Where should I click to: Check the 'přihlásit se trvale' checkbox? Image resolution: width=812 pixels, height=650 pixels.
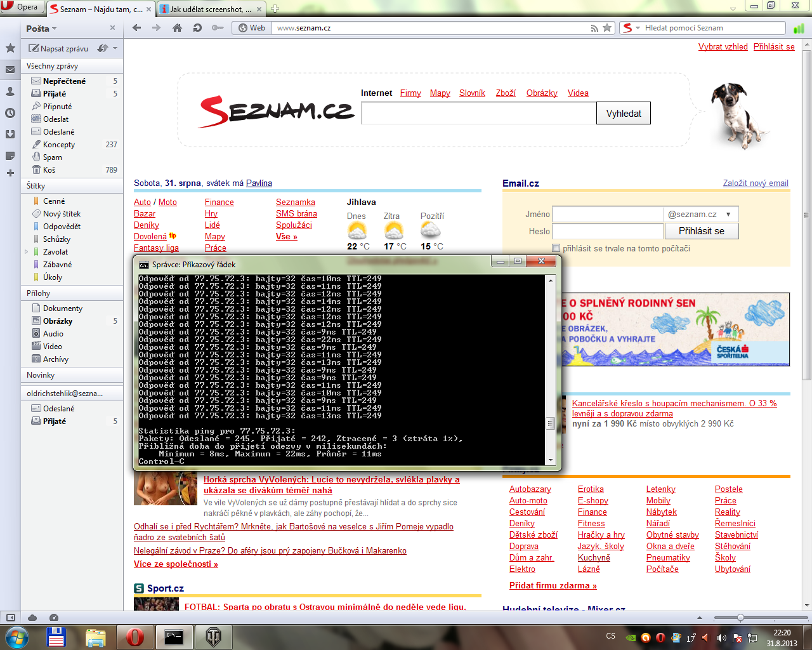pos(556,248)
